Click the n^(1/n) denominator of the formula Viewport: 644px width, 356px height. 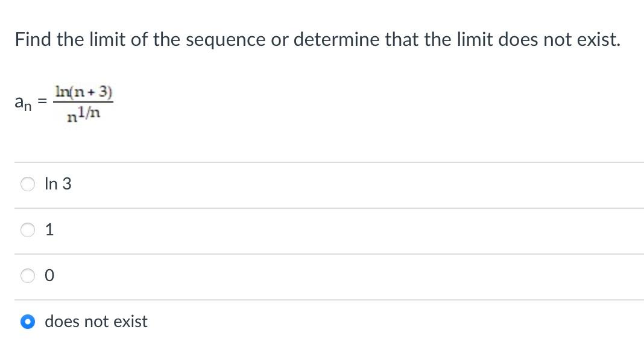click(84, 114)
